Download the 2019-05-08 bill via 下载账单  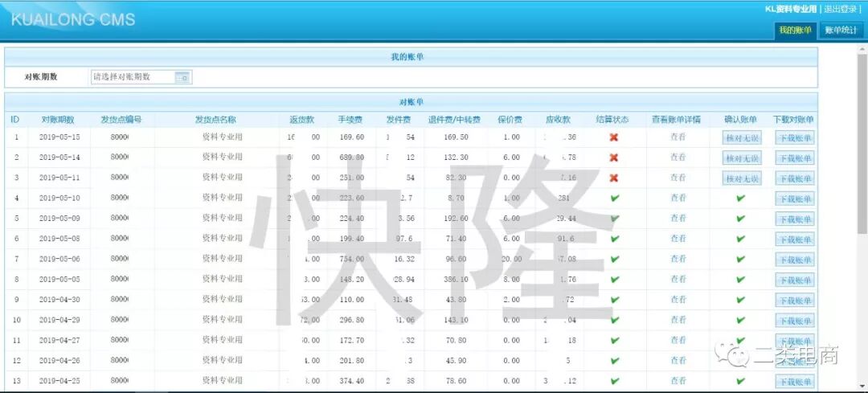click(x=794, y=239)
